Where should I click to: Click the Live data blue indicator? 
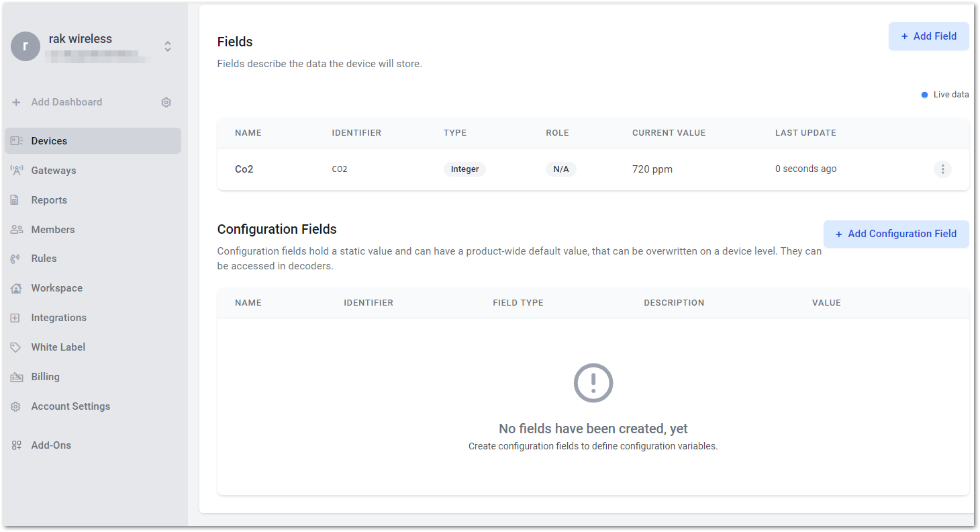click(x=924, y=95)
